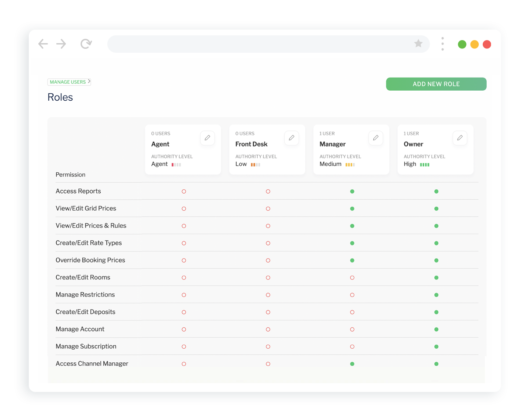Toggle Access Reports permission for Agent

click(184, 191)
